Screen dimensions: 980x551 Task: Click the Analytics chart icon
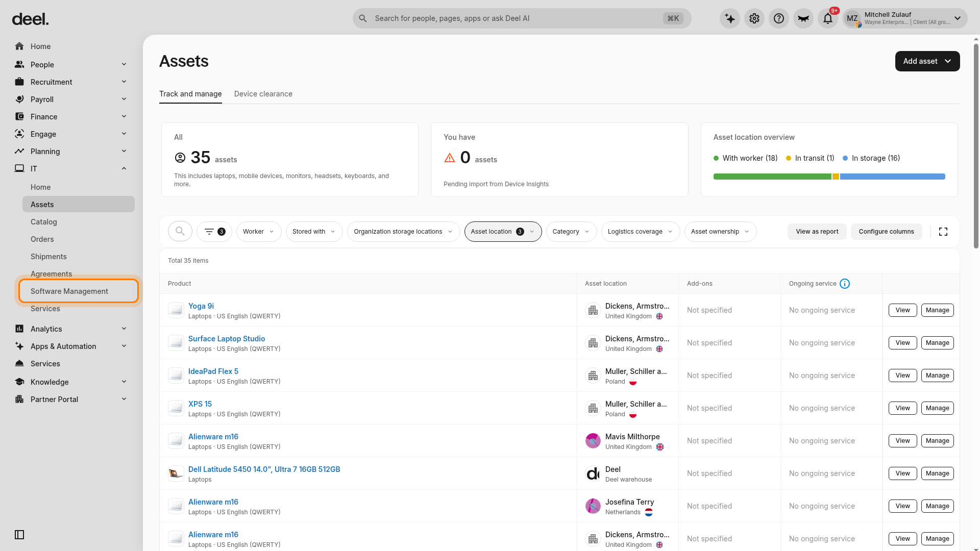(19, 329)
